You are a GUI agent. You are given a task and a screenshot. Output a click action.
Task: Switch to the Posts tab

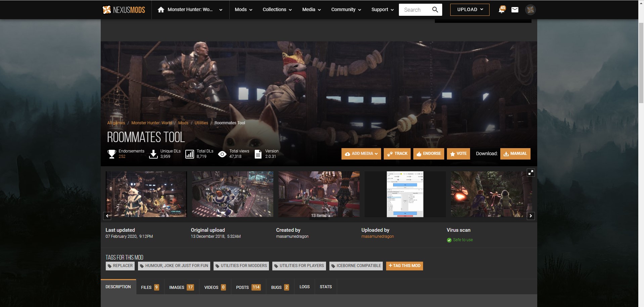[x=248, y=287]
